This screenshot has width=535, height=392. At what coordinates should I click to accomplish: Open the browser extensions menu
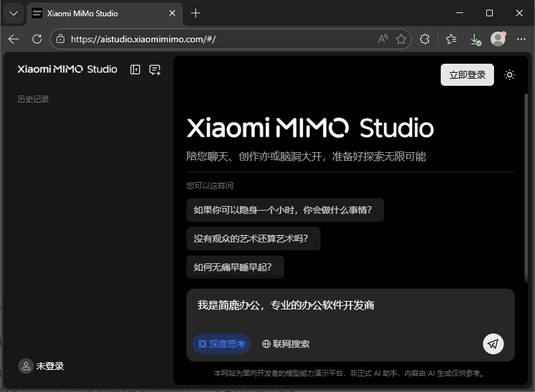coord(424,38)
